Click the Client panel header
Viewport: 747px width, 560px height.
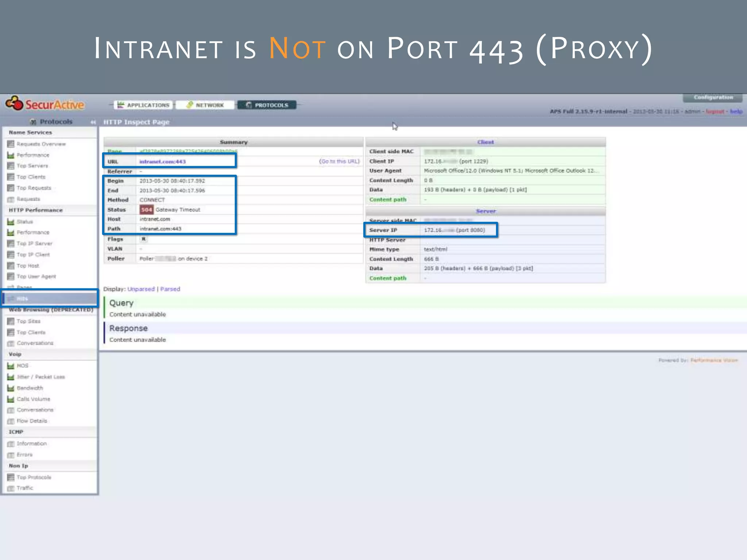(x=485, y=142)
